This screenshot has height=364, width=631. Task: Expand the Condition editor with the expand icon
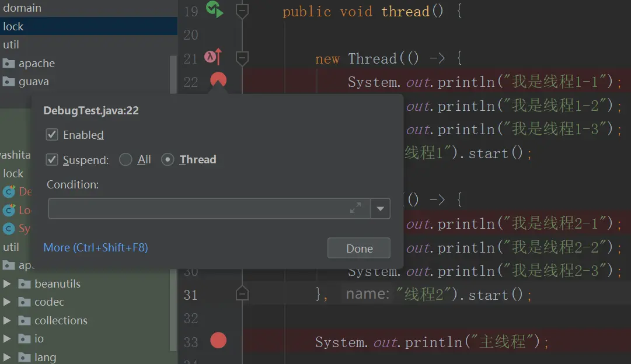pos(355,208)
